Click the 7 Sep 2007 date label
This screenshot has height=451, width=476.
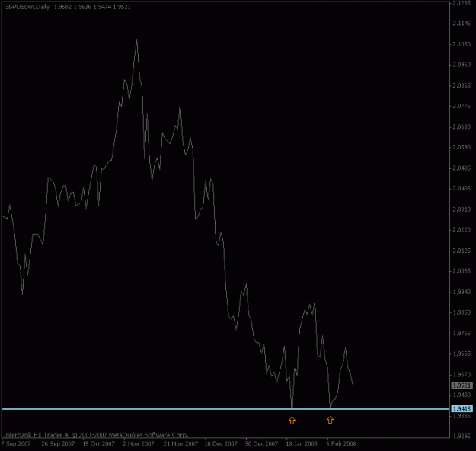pos(17,443)
